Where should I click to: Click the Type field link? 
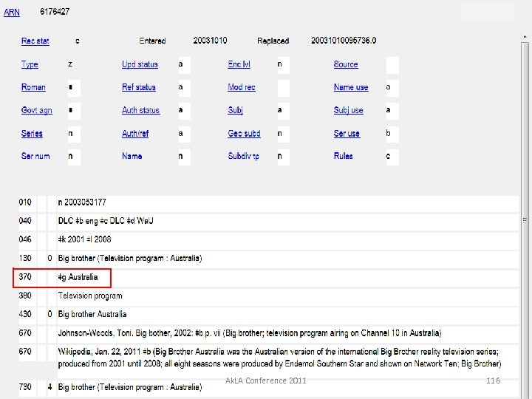click(30, 65)
